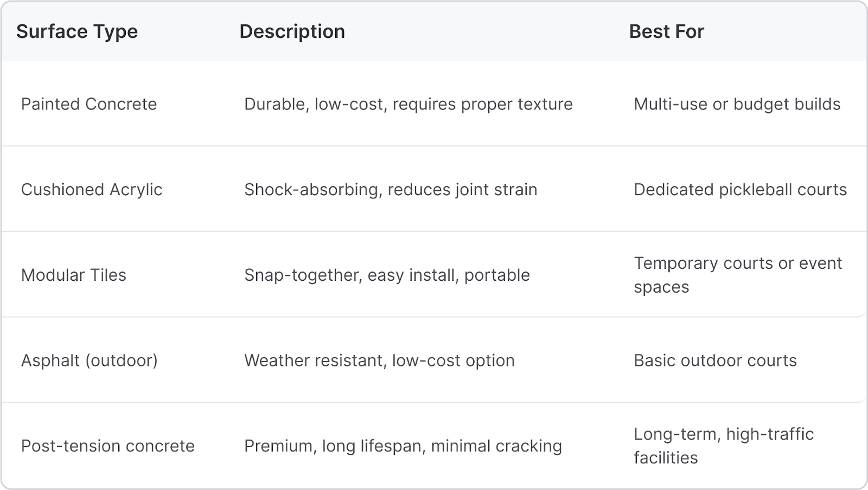
Task: Click the Surface Type column header
Action: [77, 31]
